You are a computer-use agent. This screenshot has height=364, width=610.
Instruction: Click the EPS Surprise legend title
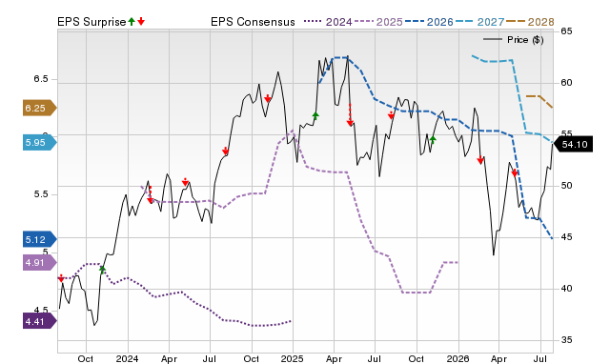tap(91, 22)
